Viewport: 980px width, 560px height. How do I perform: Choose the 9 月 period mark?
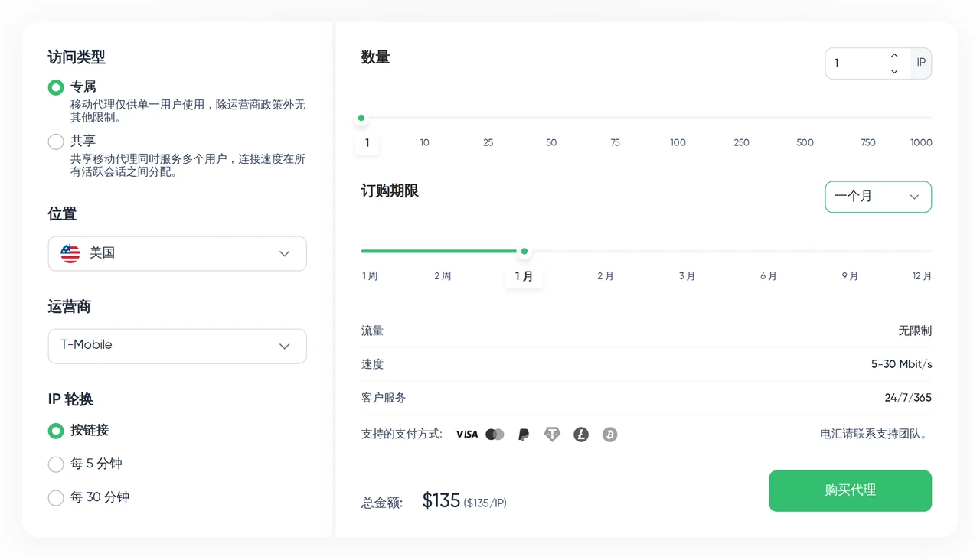click(850, 276)
